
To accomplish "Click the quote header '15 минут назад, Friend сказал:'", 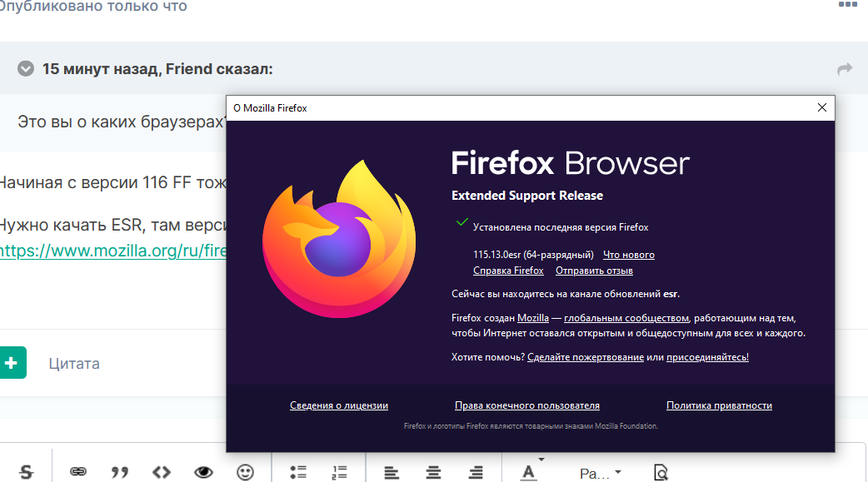I will 157,69.
